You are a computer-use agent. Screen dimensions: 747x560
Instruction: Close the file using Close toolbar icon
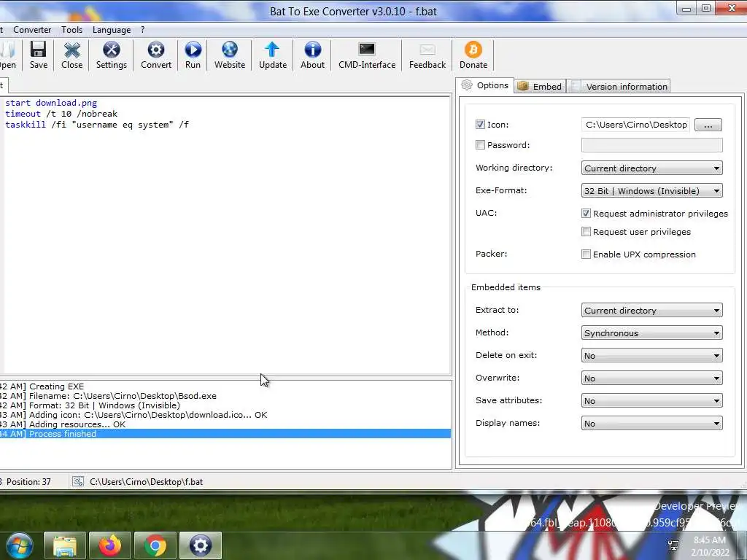point(72,55)
